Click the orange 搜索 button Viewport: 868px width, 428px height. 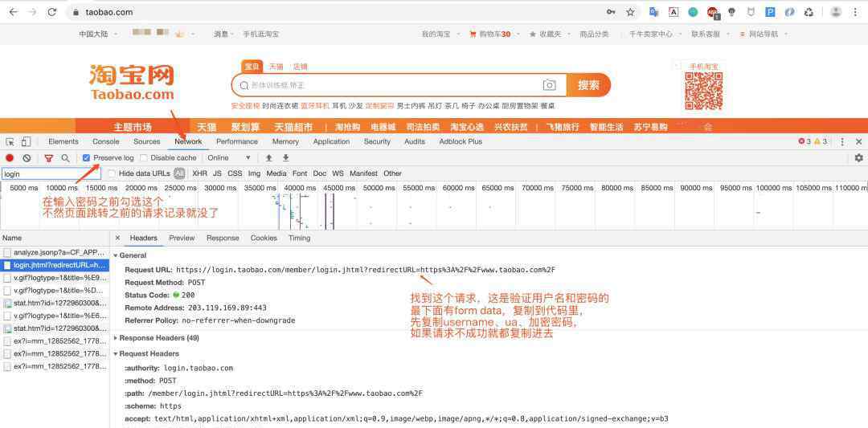click(x=588, y=85)
